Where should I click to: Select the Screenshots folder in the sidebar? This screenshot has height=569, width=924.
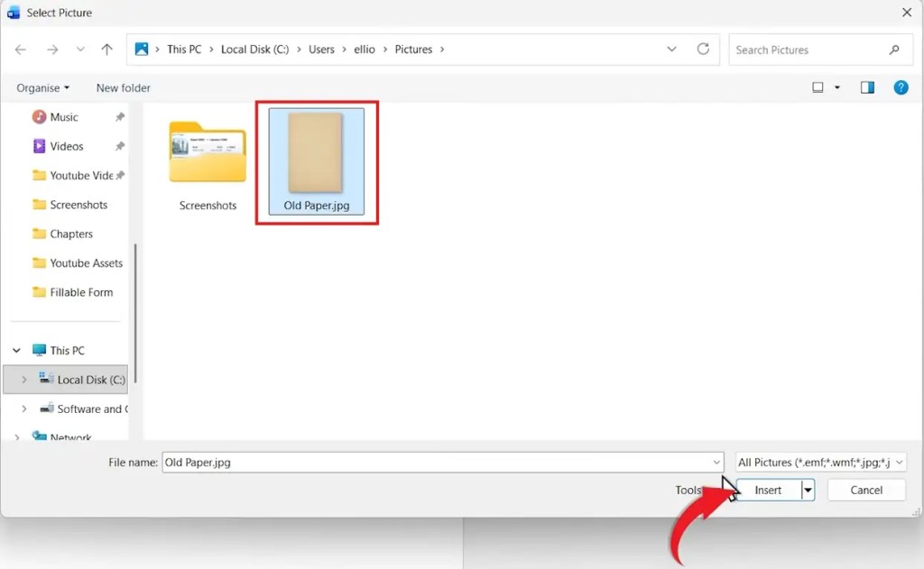(x=77, y=205)
